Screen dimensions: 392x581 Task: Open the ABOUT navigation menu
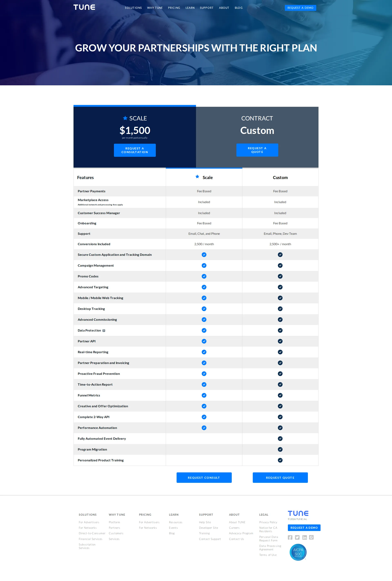click(224, 8)
